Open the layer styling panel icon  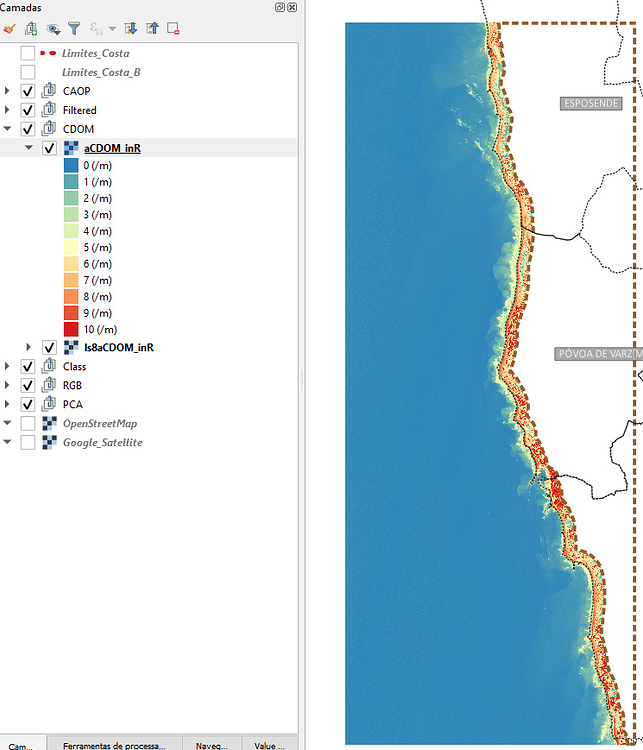[x=9, y=29]
